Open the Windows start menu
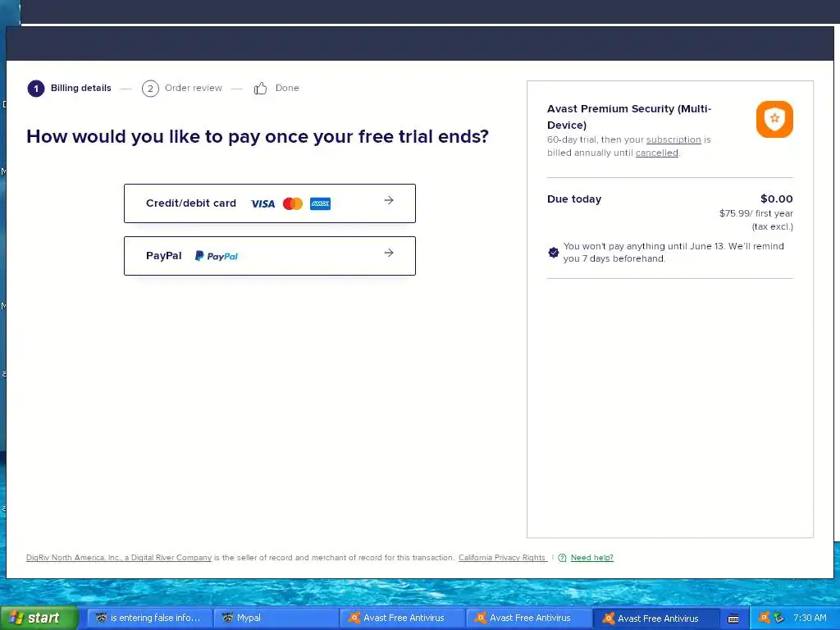 point(39,618)
